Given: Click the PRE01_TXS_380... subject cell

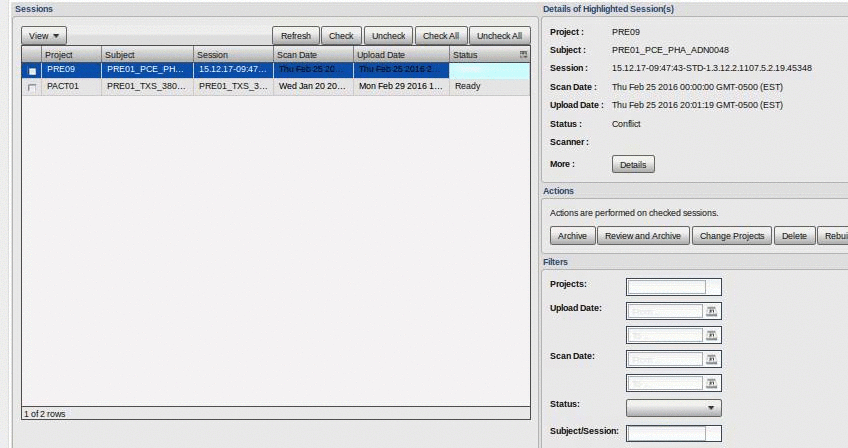Looking at the screenshot, I should coord(147,87).
